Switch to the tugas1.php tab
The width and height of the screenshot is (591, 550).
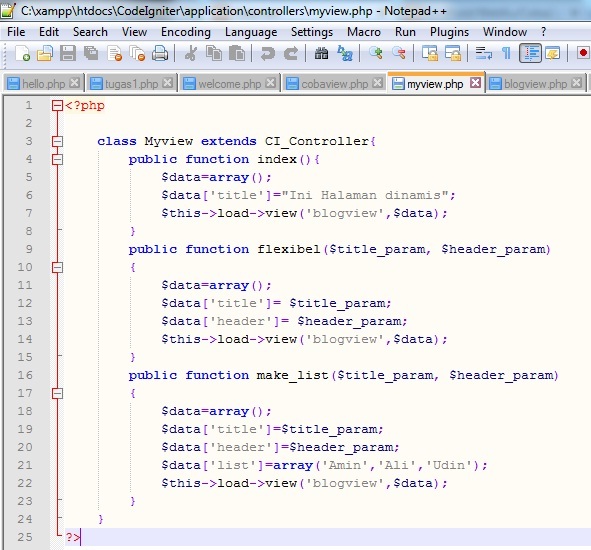click(132, 83)
